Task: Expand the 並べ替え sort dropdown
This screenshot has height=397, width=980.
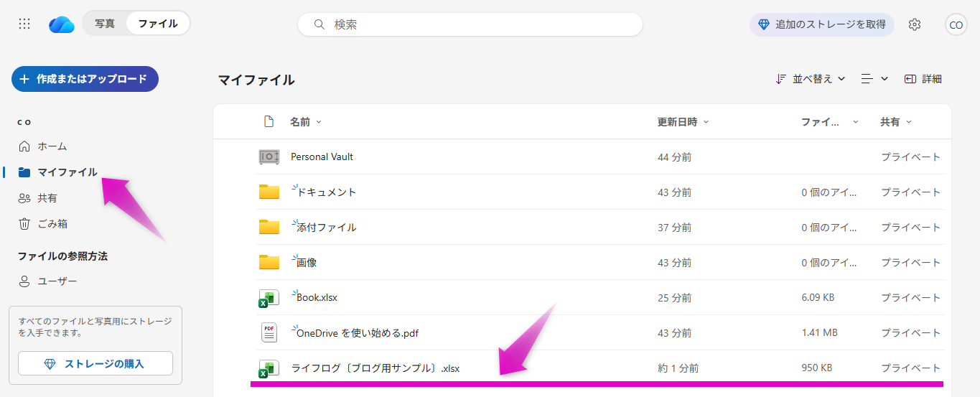Action: 811,79
